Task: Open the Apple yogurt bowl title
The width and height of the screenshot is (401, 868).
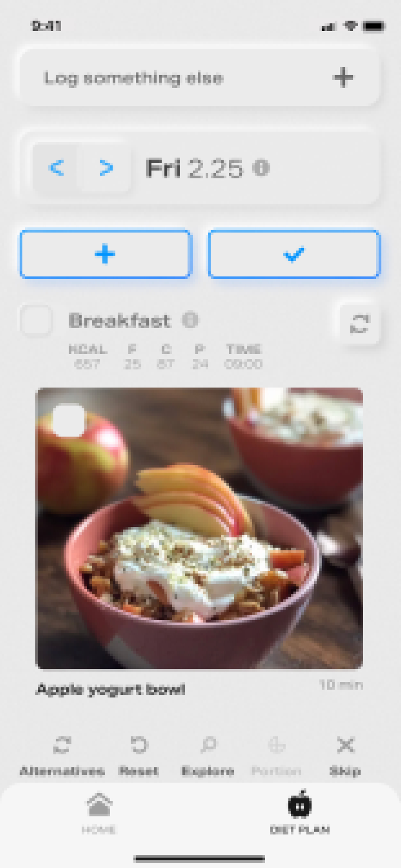Action: (x=111, y=689)
